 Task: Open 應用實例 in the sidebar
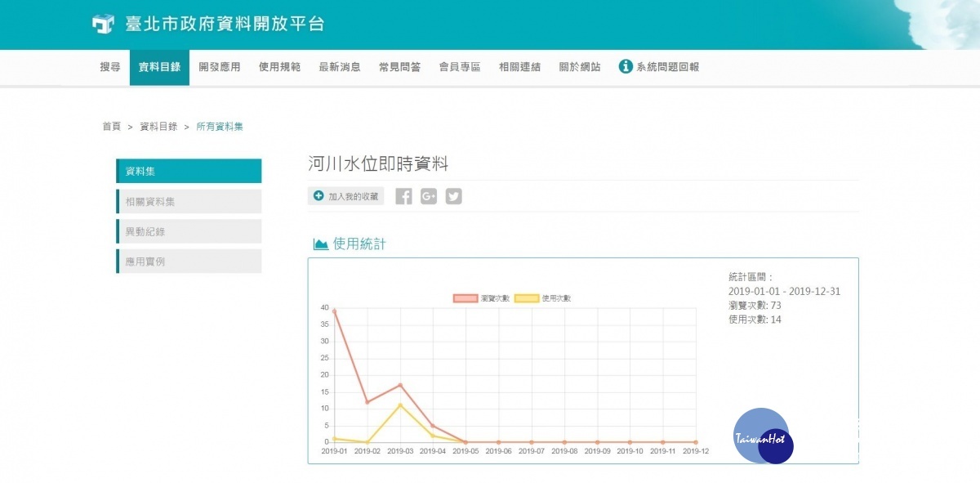189,262
